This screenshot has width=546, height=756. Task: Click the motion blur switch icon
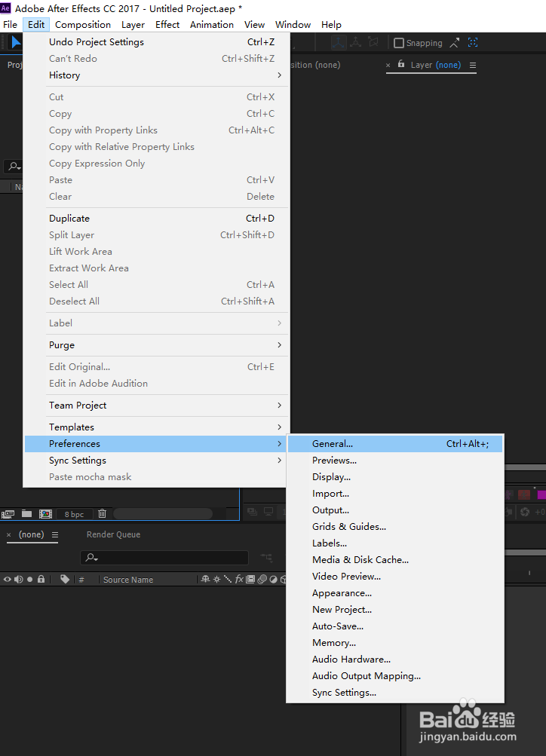pyautogui.click(x=262, y=579)
